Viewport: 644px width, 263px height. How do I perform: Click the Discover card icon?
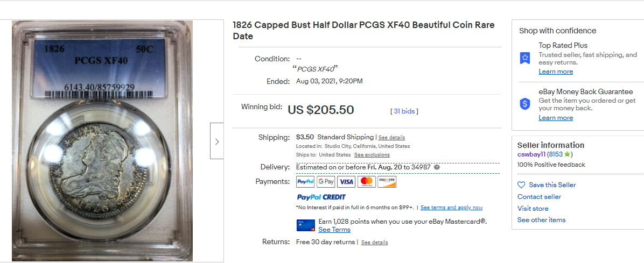coord(387,182)
